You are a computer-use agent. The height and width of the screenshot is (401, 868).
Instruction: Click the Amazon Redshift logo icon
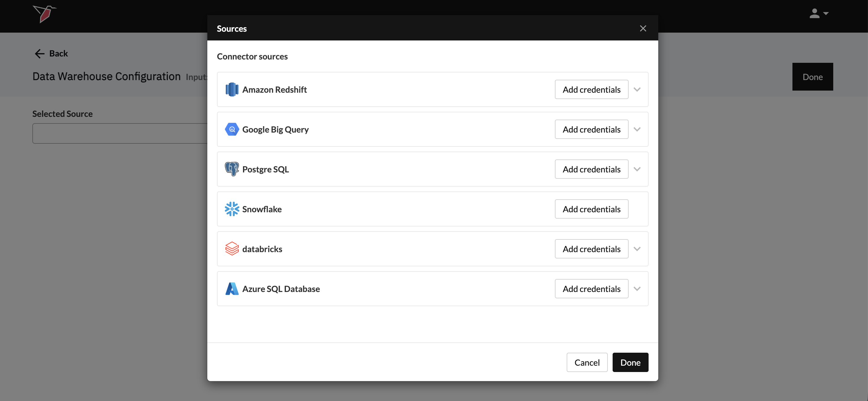[x=232, y=90]
